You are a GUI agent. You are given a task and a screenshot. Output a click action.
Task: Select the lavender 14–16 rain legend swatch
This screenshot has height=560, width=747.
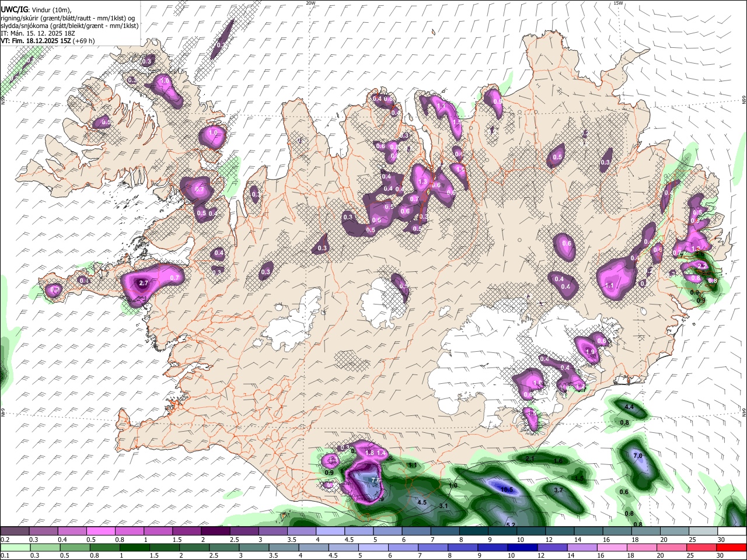click(x=582, y=548)
